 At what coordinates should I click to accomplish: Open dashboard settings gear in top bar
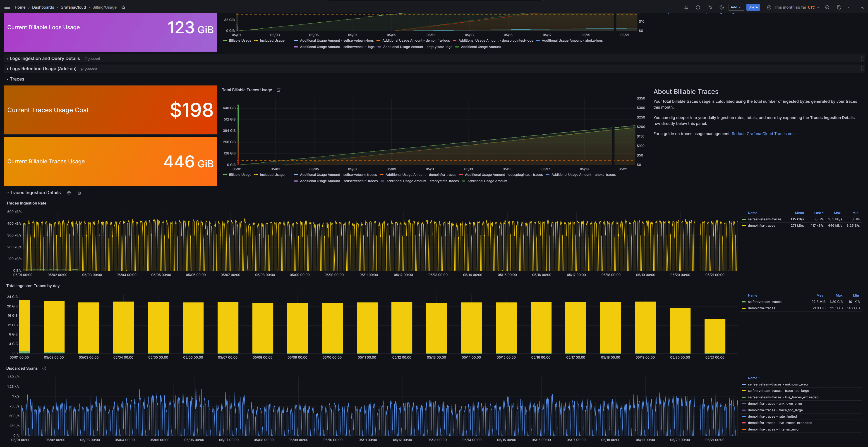click(x=722, y=7)
